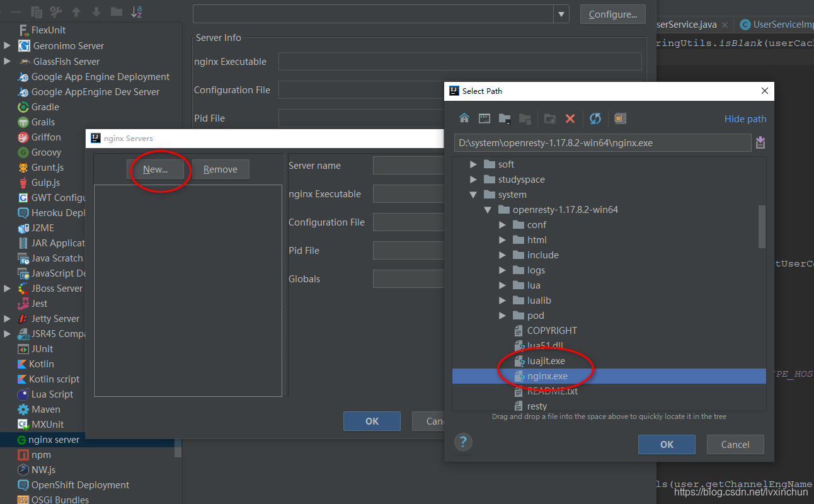Click the path text field in Select Path
The image size is (814, 504).
602,143
